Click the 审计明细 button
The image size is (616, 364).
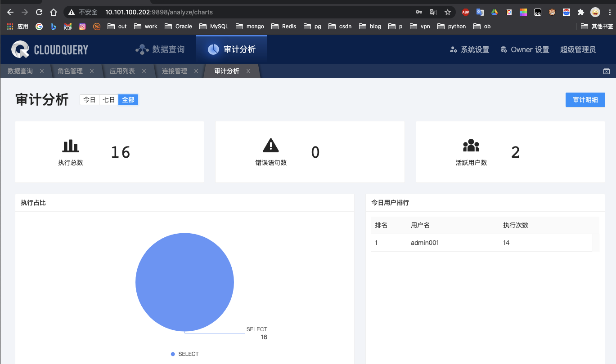tap(585, 99)
